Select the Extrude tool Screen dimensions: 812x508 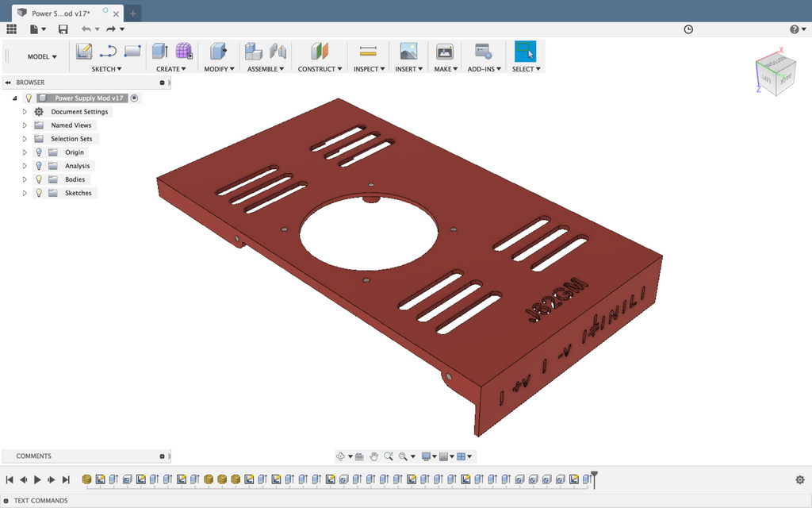160,52
